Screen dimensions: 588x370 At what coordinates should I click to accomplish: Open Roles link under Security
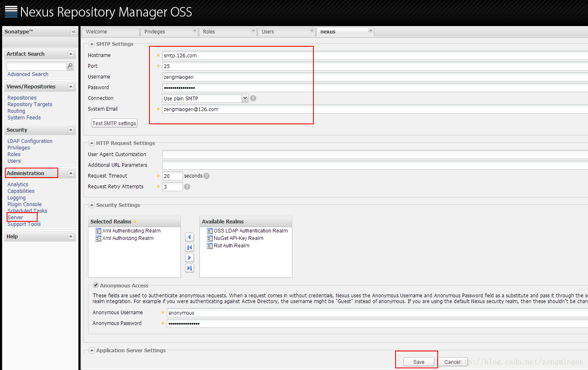14,154
